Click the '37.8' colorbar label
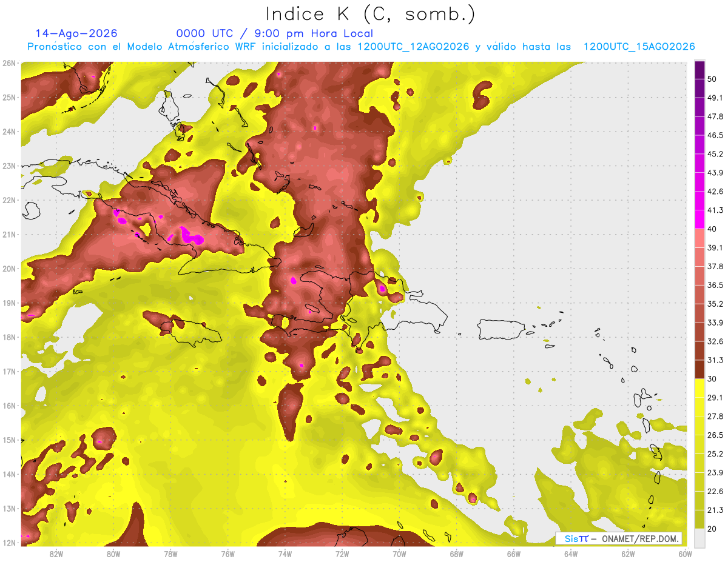The image size is (728, 562). pos(715,266)
